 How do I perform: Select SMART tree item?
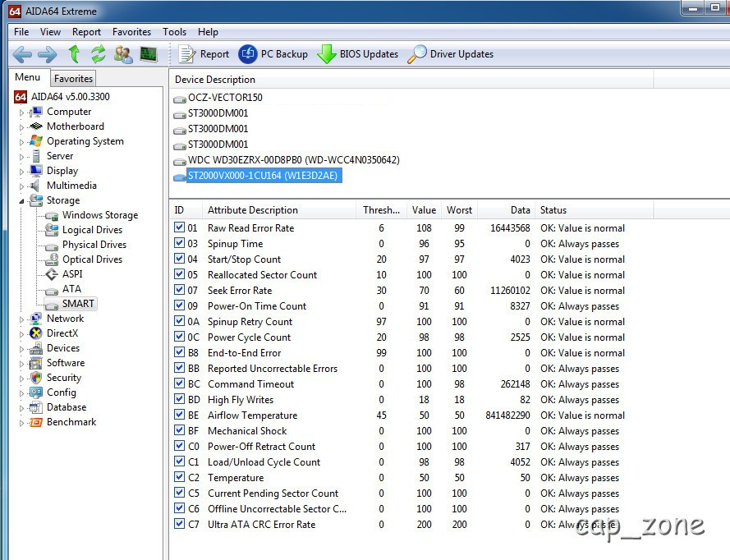coord(78,304)
